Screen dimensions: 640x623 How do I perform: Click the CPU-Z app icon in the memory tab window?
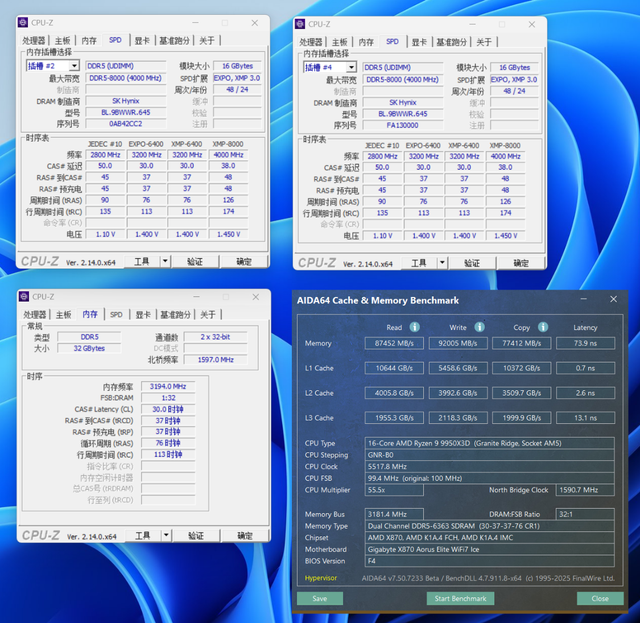click(x=24, y=297)
